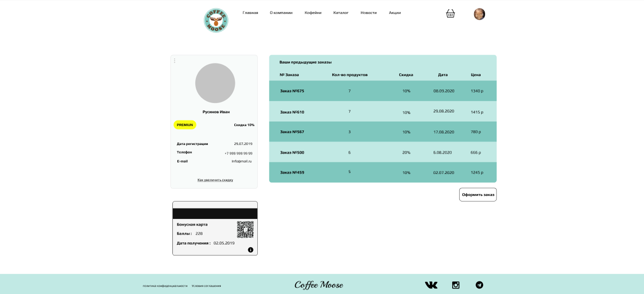This screenshot has height=294, width=644.
Task: Click the name Русинов Иван
Action: pos(216,112)
